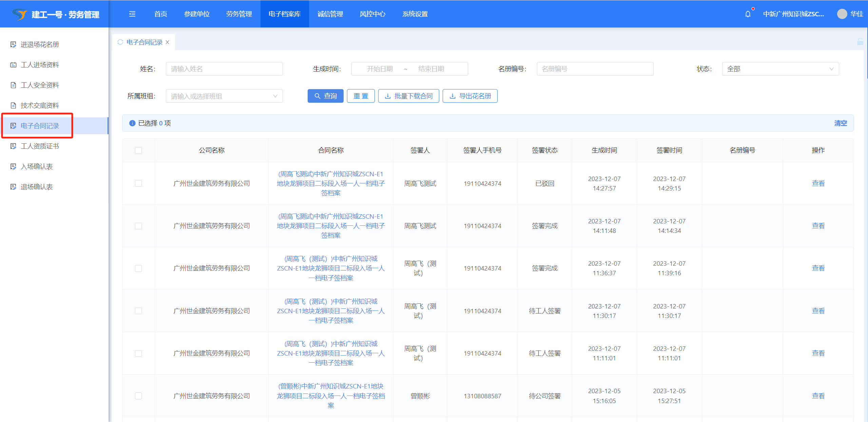
Task: Select checkbox for 曾顺彬 contract row
Action: (x=138, y=396)
